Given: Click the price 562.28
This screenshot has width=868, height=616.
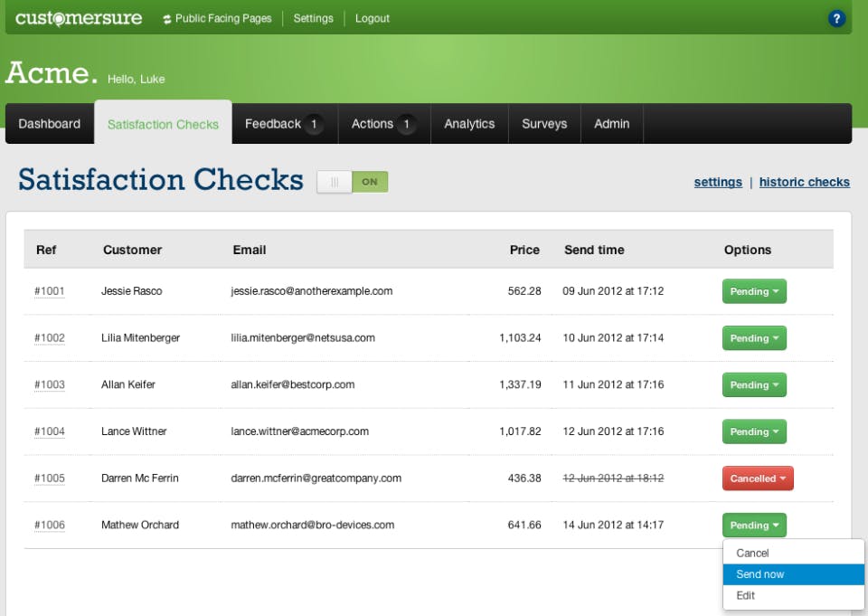Looking at the screenshot, I should (x=524, y=291).
